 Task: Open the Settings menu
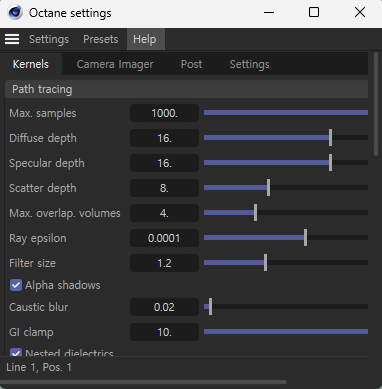click(49, 39)
